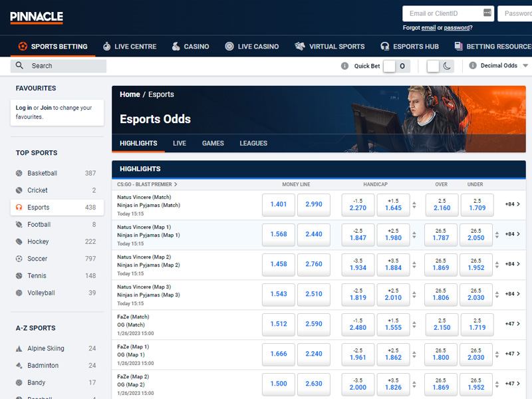Expand CS:GO - Blast Premier league chevron
Viewport: 532px width, 399px height.
[176, 184]
